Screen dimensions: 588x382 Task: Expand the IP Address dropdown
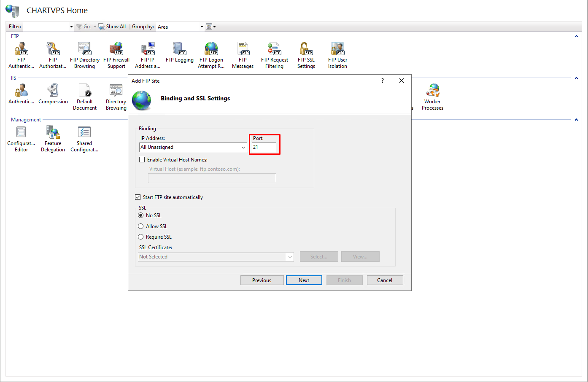[243, 147]
